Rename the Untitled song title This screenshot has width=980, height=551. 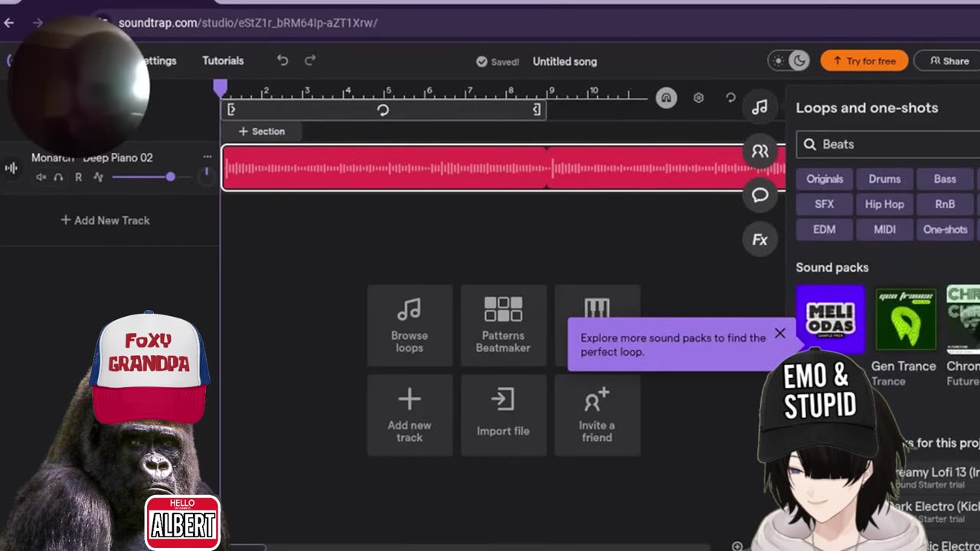click(x=565, y=61)
